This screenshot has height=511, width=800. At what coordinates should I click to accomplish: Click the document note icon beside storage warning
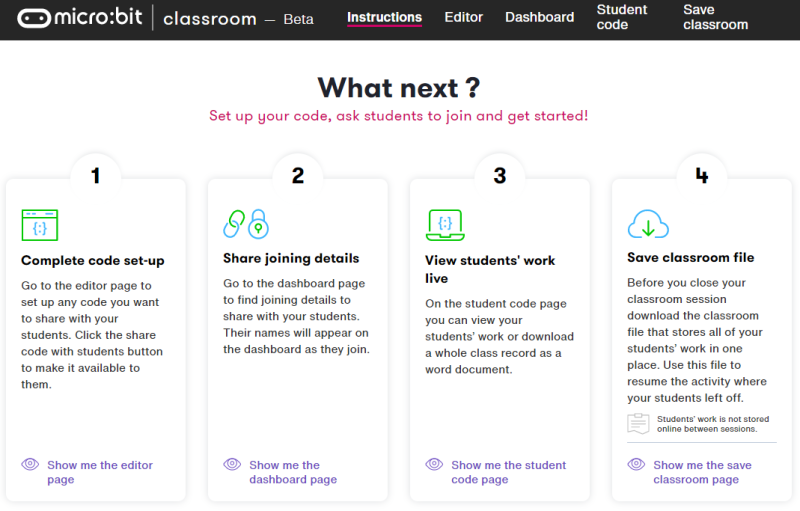click(638, 424)
